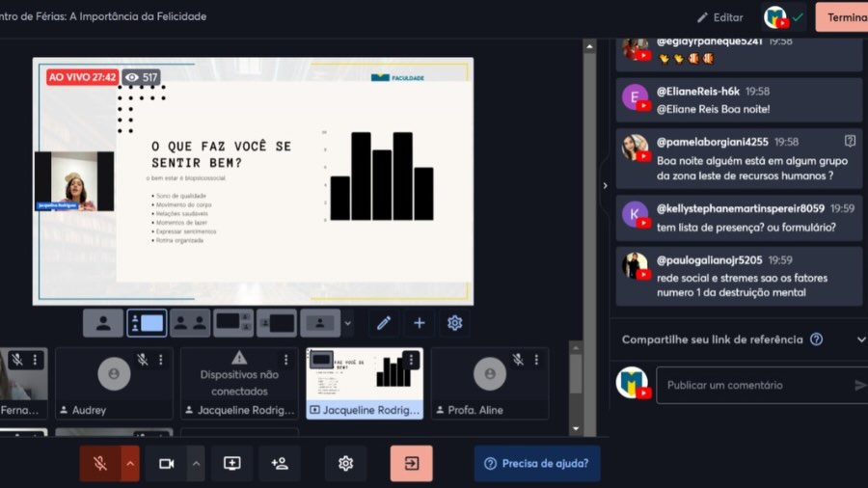
Task: Open camera options arrow
Action: [x=197, y=464]
